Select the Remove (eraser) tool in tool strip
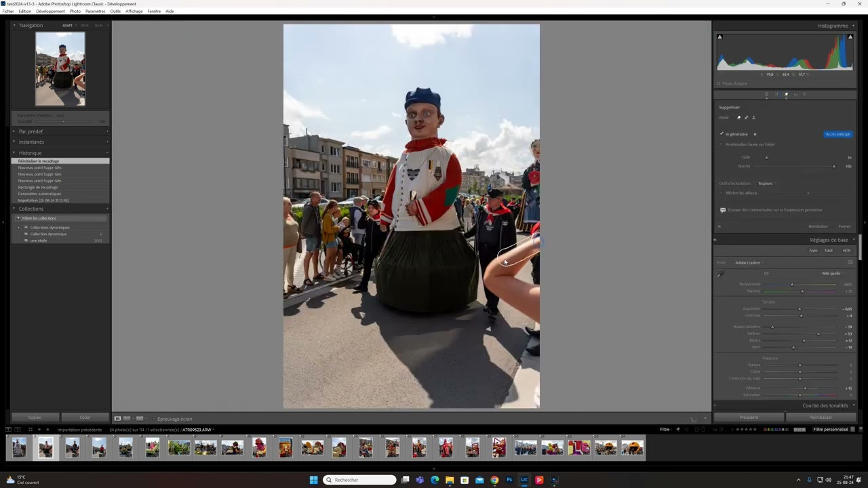Image resolution: width=868 pixels, height=488 pixels. 787,94
